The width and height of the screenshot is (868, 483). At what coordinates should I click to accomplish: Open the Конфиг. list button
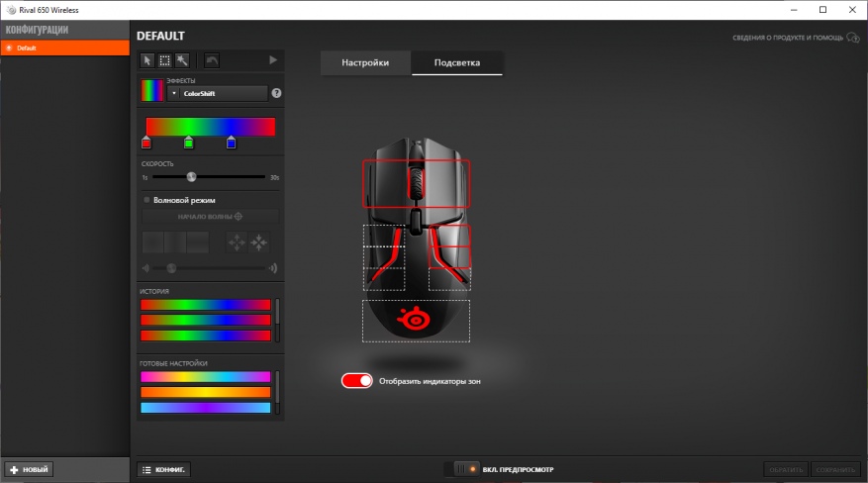(x=164, y=469)
